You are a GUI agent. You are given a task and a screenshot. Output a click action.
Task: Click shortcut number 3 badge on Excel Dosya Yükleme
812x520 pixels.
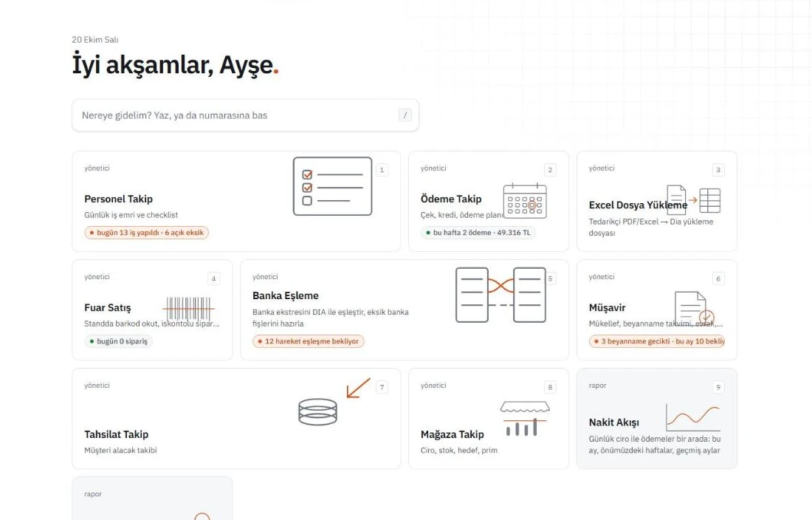coord(718,170)
